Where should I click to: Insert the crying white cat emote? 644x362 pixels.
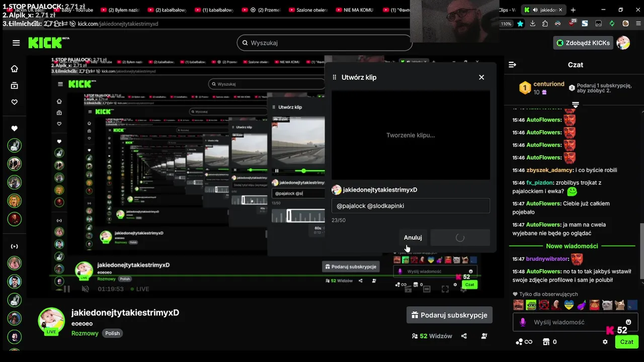[x=608, y=305]
